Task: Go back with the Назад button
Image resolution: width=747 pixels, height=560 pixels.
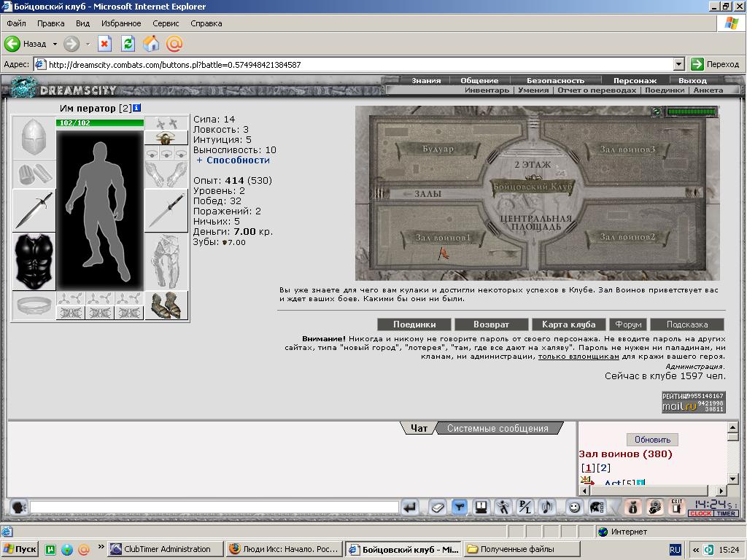Action: [x=26, y=44]
